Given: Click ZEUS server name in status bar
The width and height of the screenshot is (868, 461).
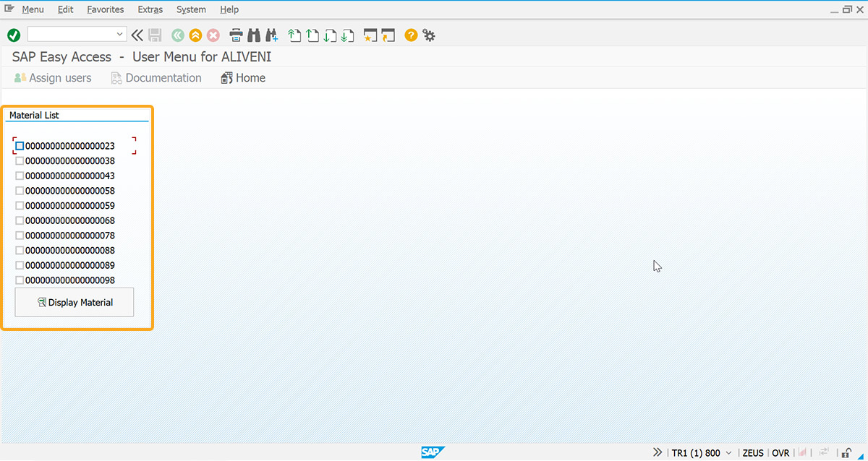Looking at the screenshot, I should pyautogui.click(x=753, y=453).
